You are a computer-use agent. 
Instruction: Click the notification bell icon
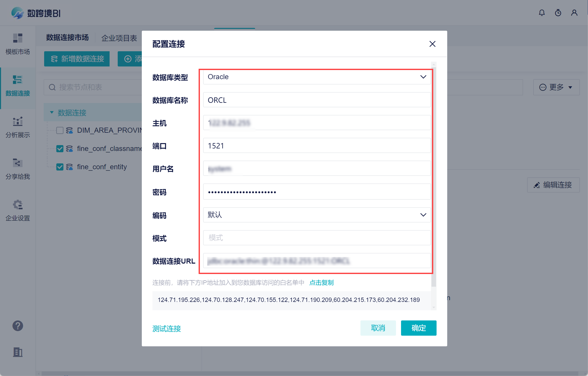click(x=542, y=13)
